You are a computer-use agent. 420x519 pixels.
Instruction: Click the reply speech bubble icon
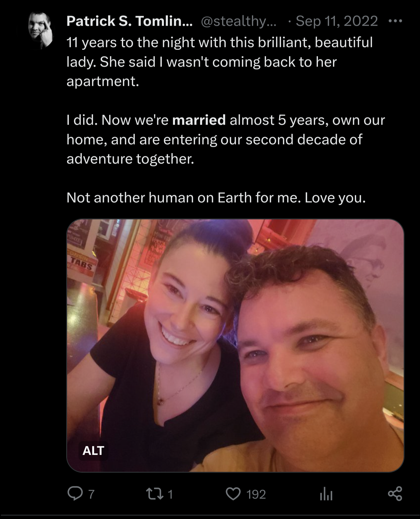pyautogui.click(x=75, y=494)
